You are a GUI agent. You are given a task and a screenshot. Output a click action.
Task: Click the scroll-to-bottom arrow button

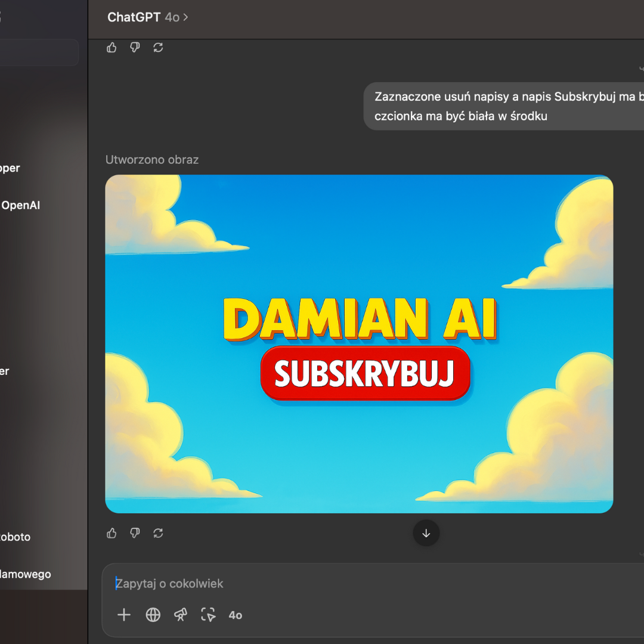click(x=426, y=533)
